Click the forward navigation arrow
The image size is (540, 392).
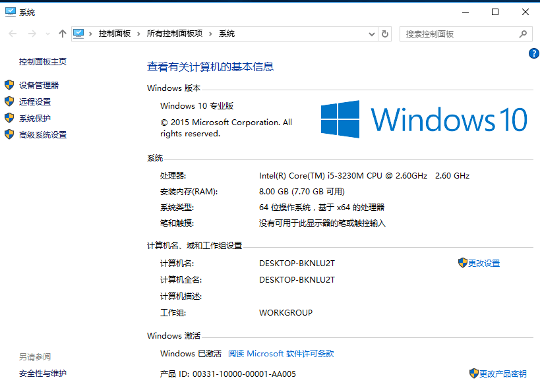(x=32, y=34)
